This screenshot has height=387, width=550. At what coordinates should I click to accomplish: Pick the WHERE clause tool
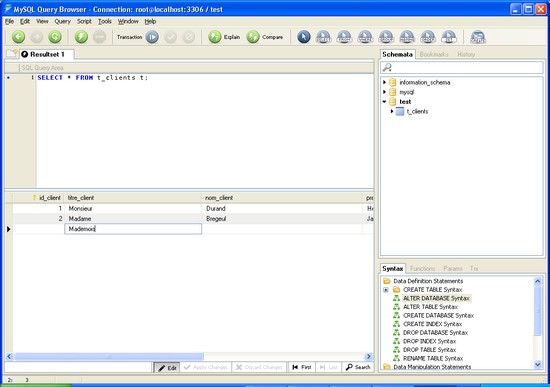coord(365,37)
